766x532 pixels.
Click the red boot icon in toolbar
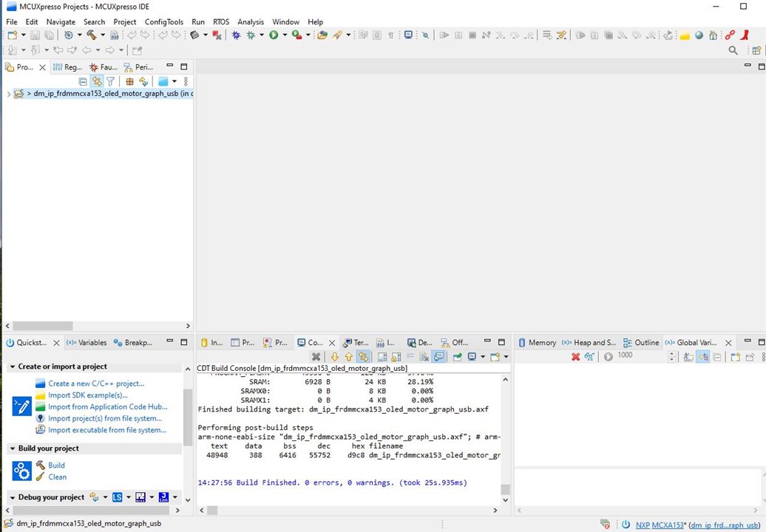point(745,35)
